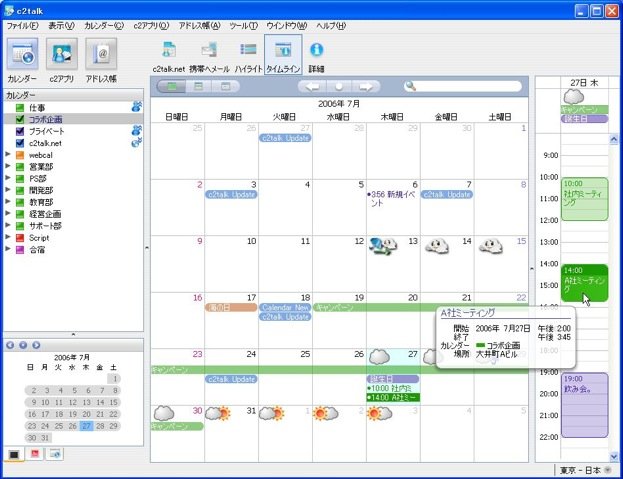Jump to today dot button

click(339, 86)
